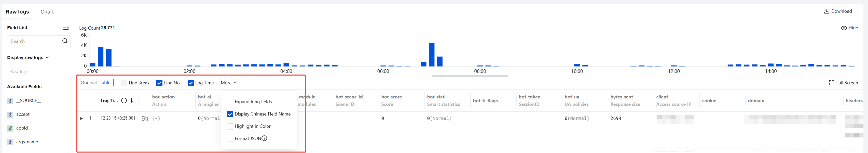Screen dimensions: 868x153
Task: Expand log row 1 details
Action: pyautogui.click(x=81, y=119)
